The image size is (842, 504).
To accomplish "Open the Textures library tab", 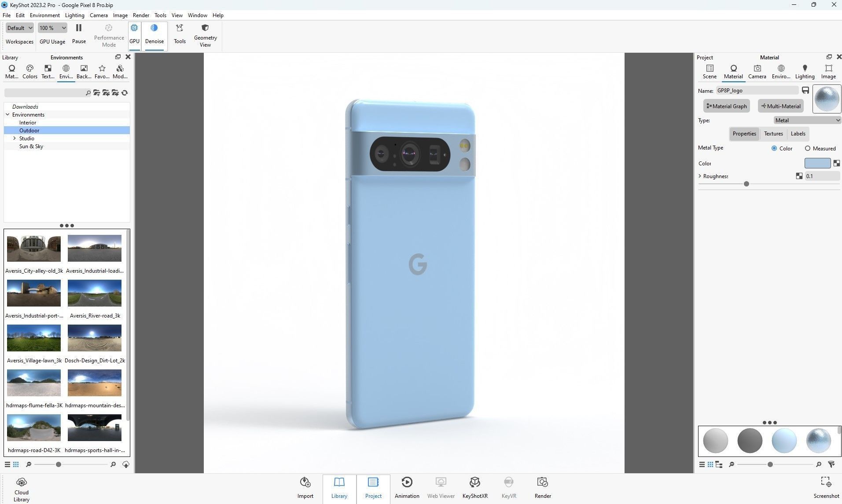I will 48,72.
